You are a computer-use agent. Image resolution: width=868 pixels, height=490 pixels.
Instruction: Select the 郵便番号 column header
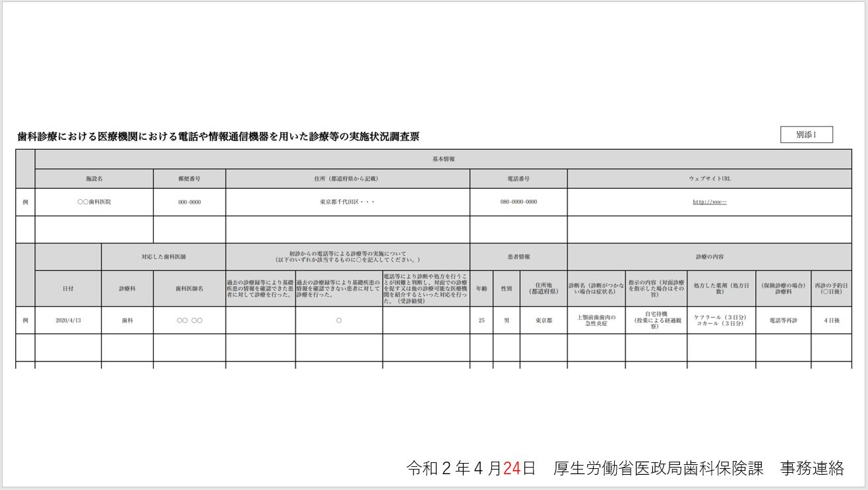click(x=189, y=179)
